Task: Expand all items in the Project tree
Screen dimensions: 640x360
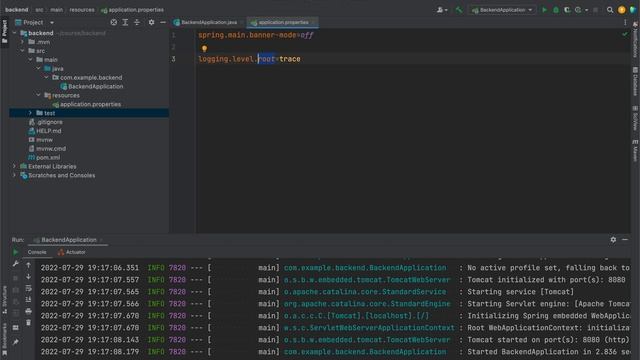Action: 125,22
